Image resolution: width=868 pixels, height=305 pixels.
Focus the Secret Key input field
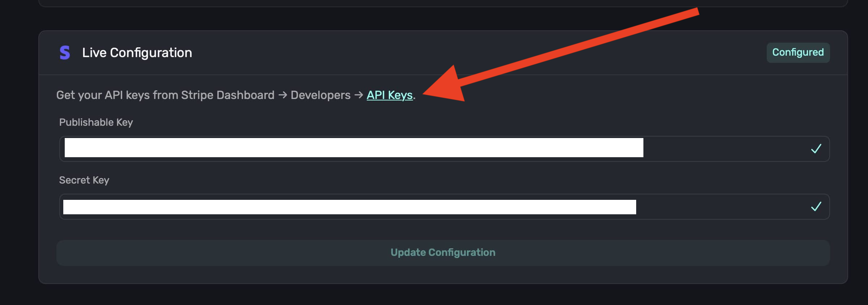[x=723, y=206]
